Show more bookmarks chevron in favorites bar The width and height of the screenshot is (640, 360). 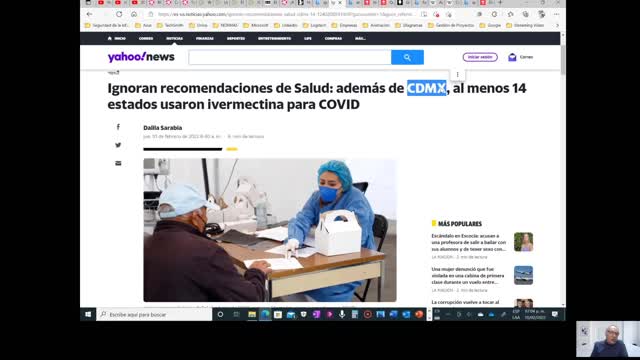557,25
